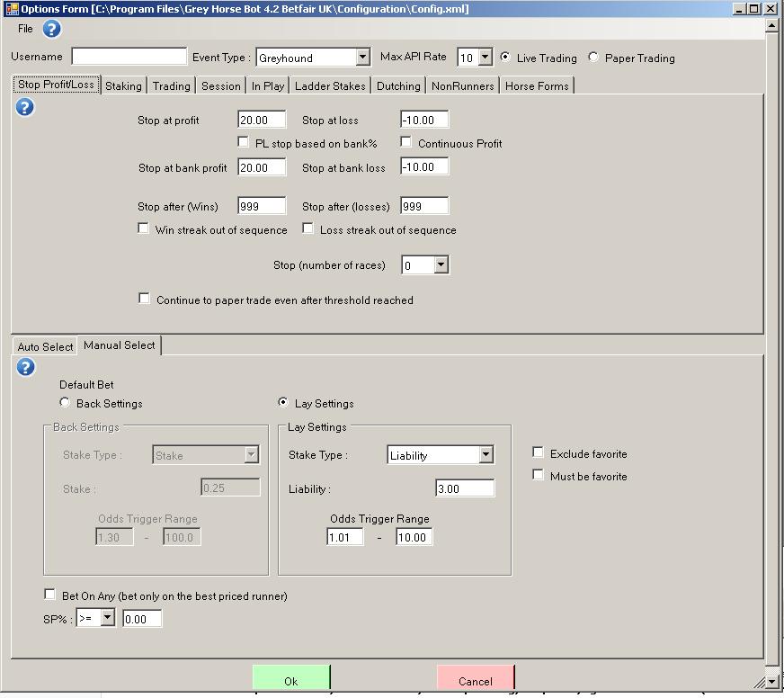Open help icon in Manual Select panel
The image size is (784, 698).
pyautogui.click(x=25, y=367)
